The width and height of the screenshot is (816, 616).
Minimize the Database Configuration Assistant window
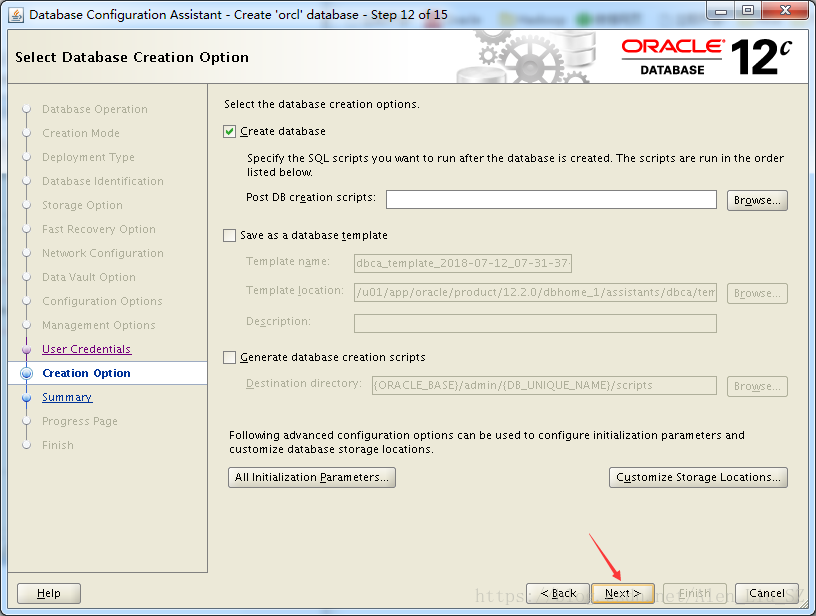click(x=721, y=11)
